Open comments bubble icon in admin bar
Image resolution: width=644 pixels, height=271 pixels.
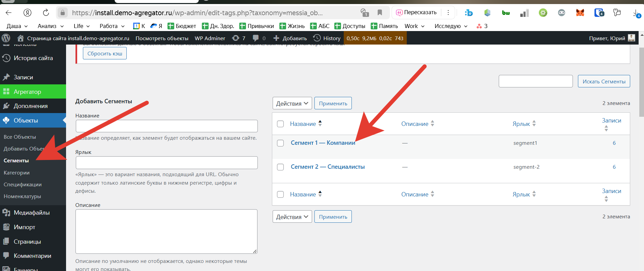[256, 38]
